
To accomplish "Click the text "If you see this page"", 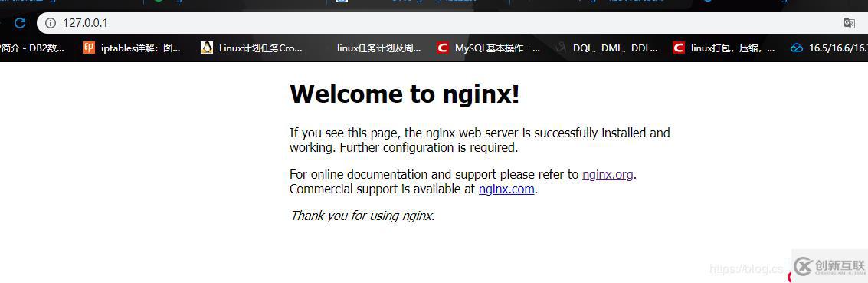I will pos(345,133).
